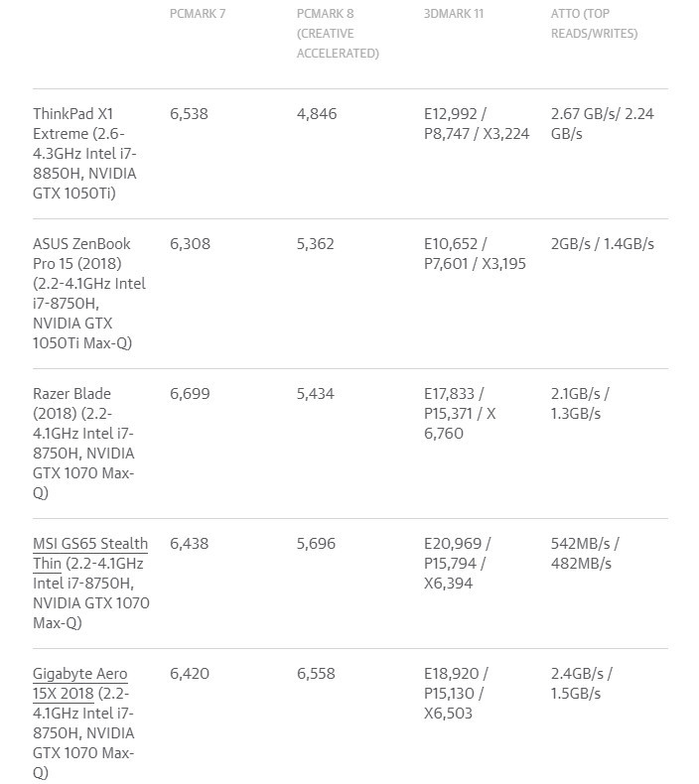
Task: Click the ZenBook ATTO value 2GB/s / 1.4GB/s
Action: click(x=602, y=243)
